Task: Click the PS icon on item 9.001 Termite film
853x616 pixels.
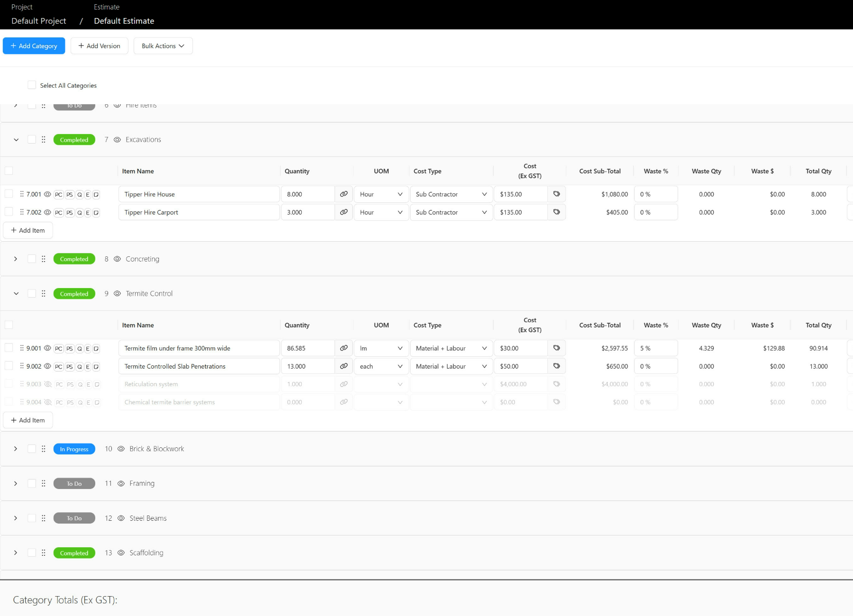Action: tap(69, 348)
